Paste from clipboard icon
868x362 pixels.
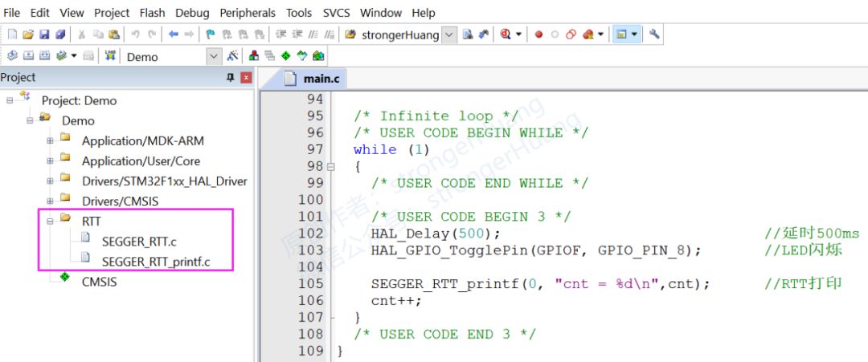tap(114, 35)
